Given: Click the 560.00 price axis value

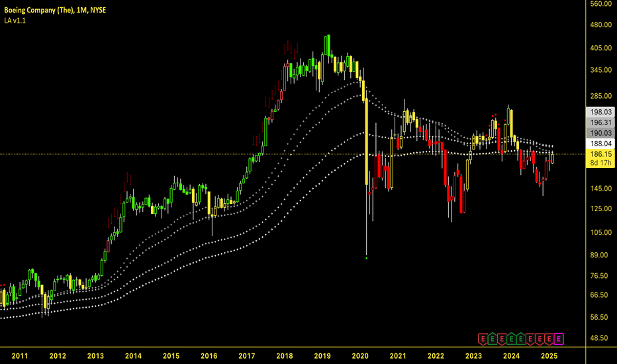Looking at the screenshot, I should [x=601, y=4].
